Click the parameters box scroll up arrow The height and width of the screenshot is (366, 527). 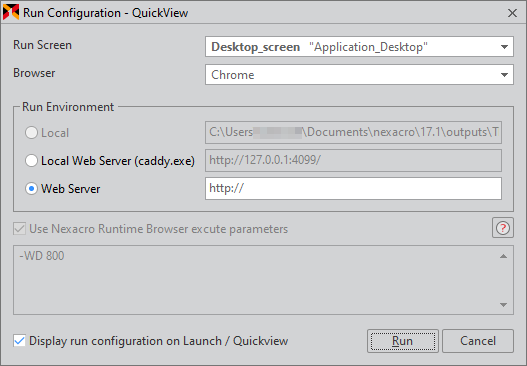point(503,256)
